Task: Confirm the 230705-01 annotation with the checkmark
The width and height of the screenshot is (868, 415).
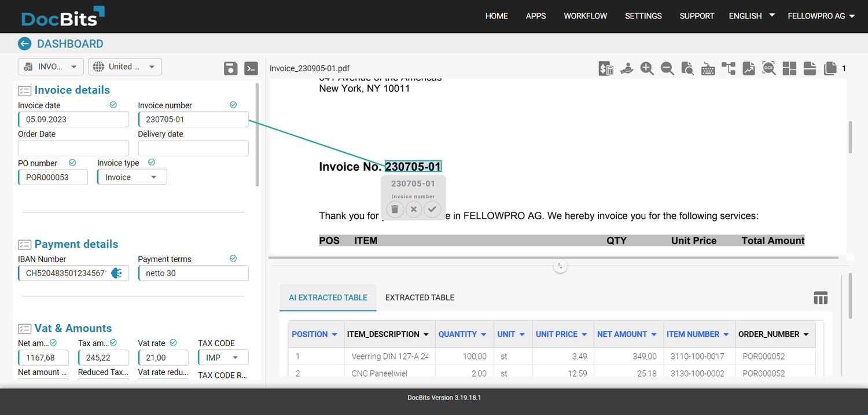Action: pyautogui.click(x=432, y=209)
